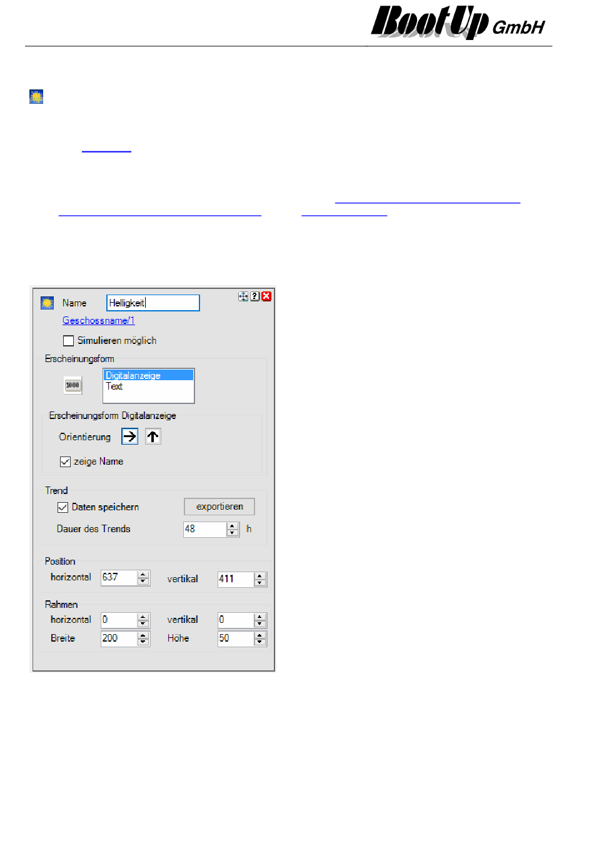Click into the Name field containing Helligkeit
594x868 pixels.
click(153, 303)
